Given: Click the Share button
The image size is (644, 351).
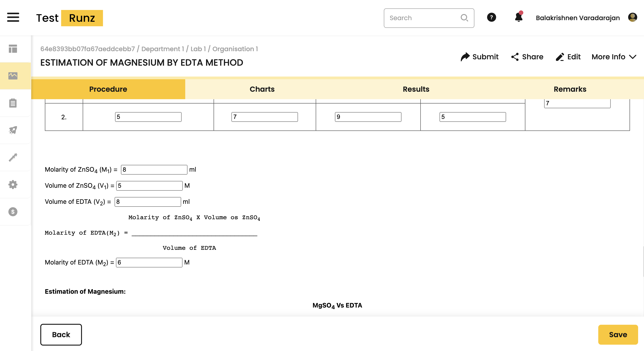Looking at the screenshot, I should 527,57.
